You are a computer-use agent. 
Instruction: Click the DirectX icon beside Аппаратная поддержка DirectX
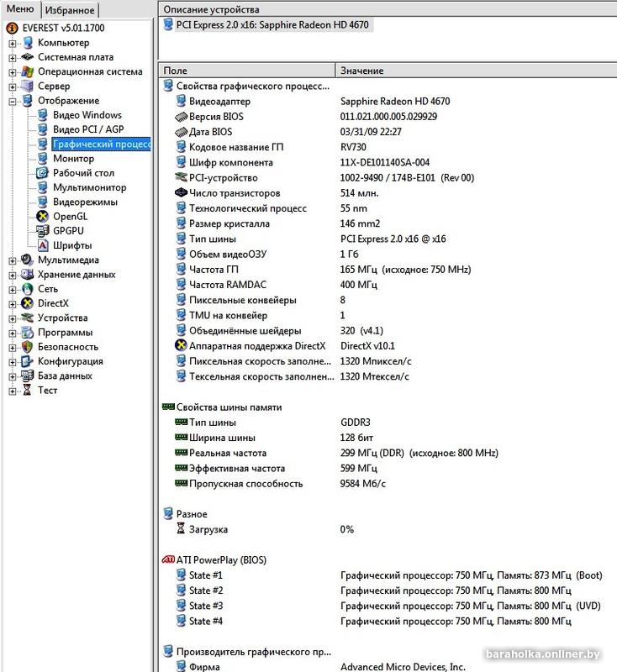(182, 345)
